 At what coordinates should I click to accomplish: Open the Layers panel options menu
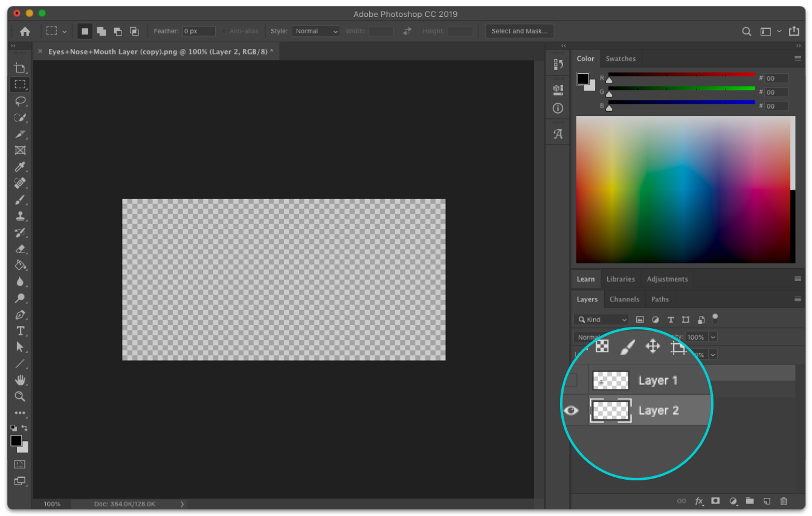(x=797, y=299)
